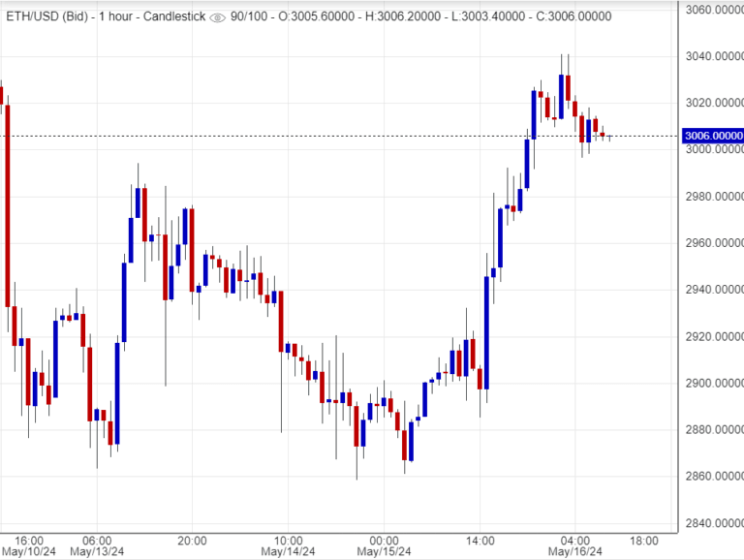Click the eye visibility icon in chart header
This screenshot has height=560, width=744.
[x=217, y=17]
